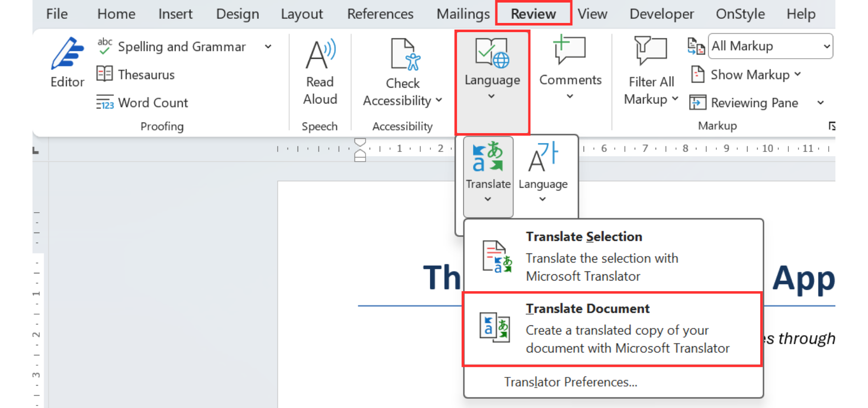Click the Filter All Markup icon
868x408 pixels.
(x=650, y=51)
